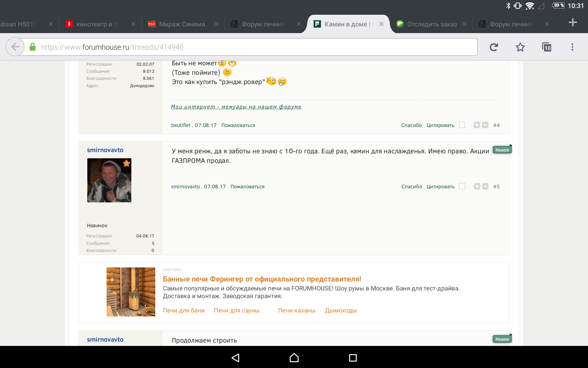The image size is (588, 368).
Task: Click Цитировать on post #5
Action: pyautogui.click(x=440, y=186)
